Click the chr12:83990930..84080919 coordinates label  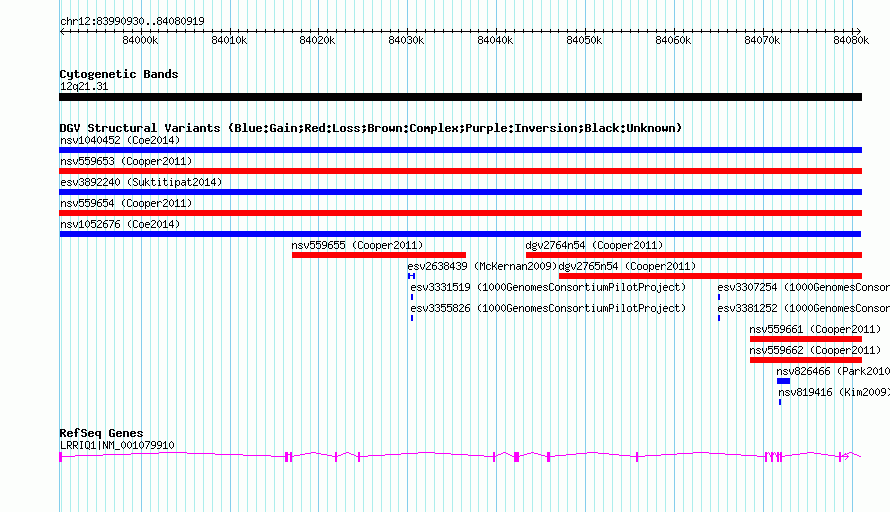(x=132, y=21)
